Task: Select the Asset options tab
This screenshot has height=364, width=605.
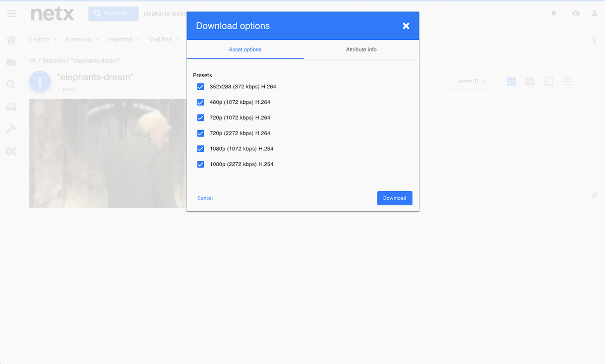Action: (x=245, y=49)
